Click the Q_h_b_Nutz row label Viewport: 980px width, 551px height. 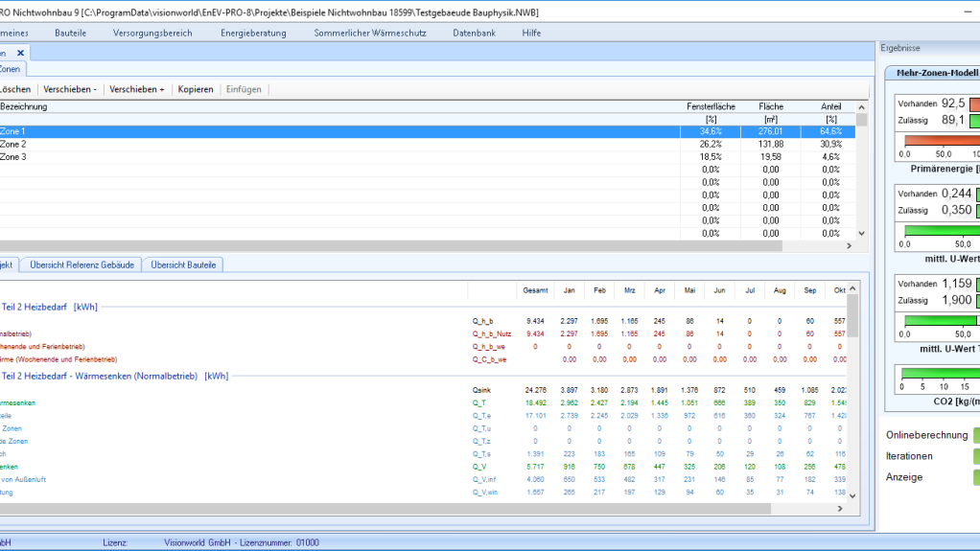tap(491, 334)
